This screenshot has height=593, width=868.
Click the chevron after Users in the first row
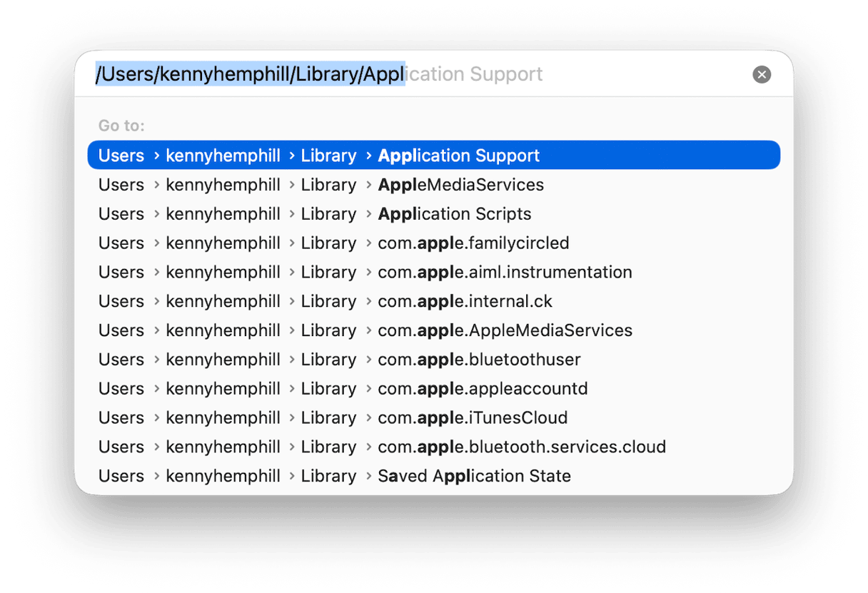click(156, 156)
